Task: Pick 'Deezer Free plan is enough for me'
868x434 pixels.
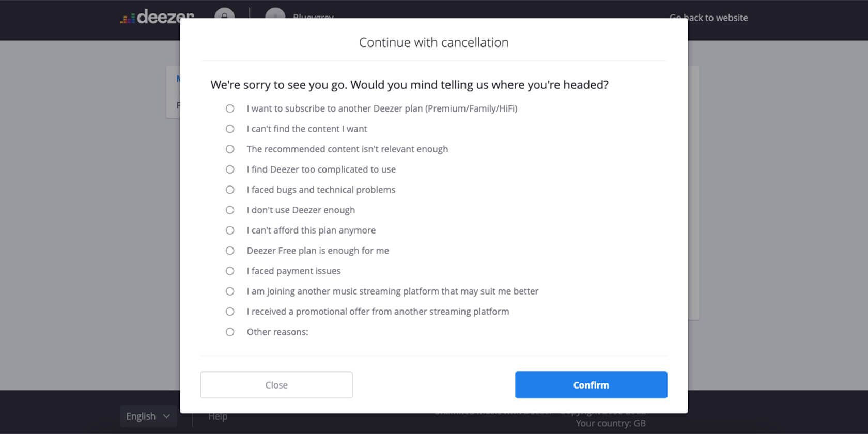Action: (x=230, y=251)
